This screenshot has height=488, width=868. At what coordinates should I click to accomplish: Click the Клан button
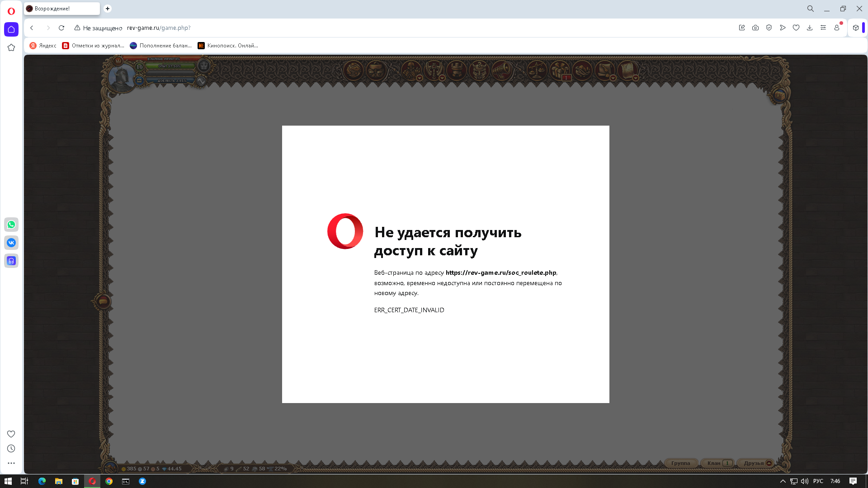[714, 463]
